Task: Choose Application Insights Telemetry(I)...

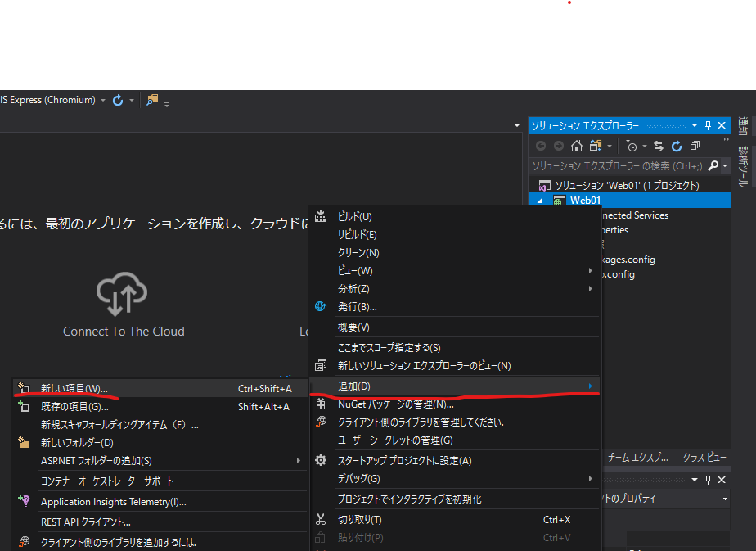Action: click(x=160, y=502)
